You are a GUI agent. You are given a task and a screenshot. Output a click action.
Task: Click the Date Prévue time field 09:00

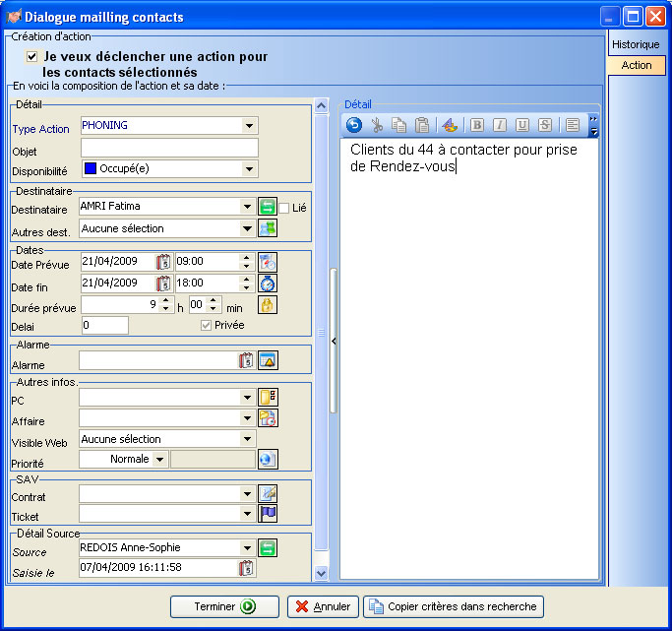tap(207, 262)
